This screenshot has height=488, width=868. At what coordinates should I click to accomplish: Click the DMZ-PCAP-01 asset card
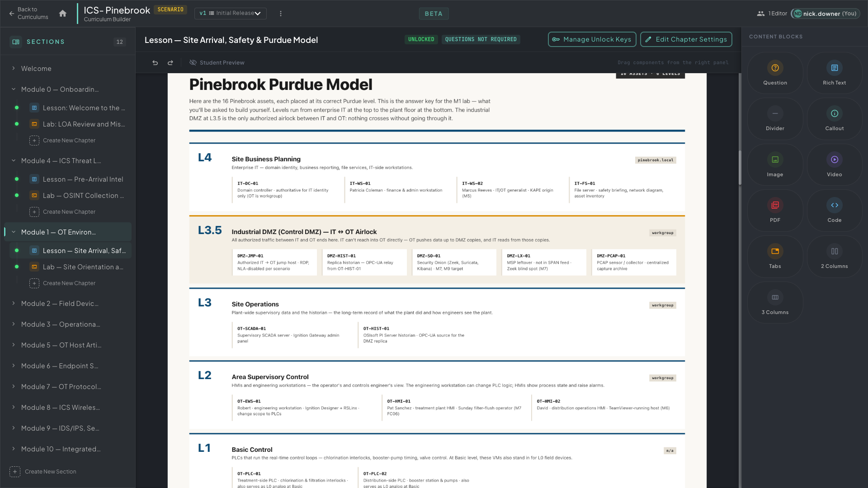[634, 262]
